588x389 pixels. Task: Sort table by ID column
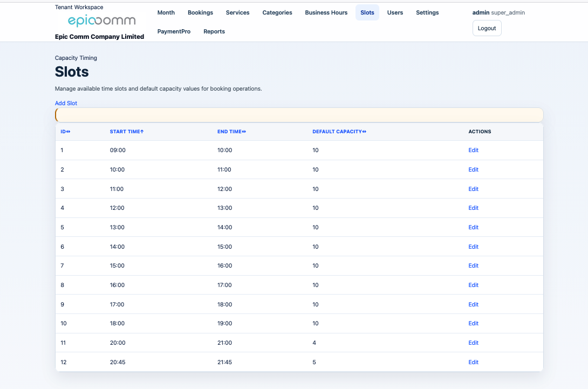tap(65, 132)
